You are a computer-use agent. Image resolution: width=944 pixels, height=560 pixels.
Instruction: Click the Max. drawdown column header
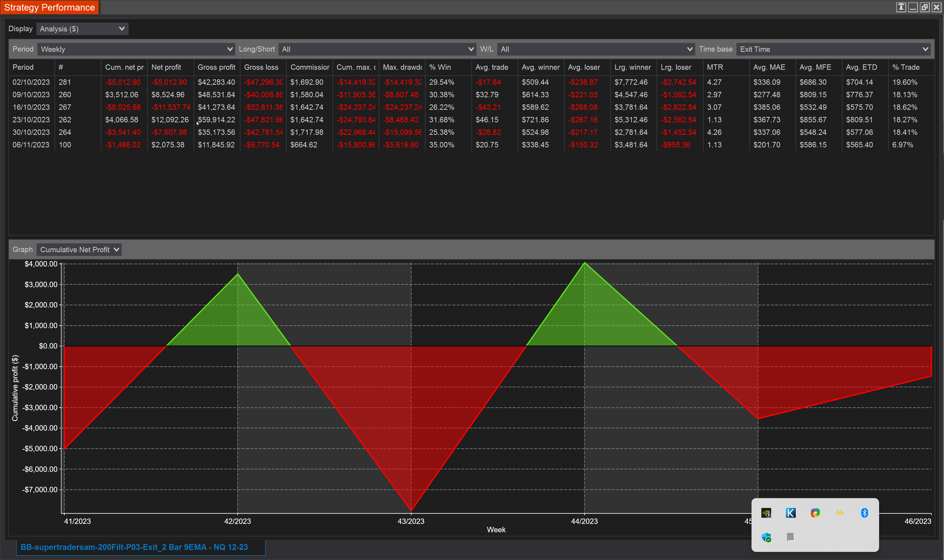click(402, 67)
